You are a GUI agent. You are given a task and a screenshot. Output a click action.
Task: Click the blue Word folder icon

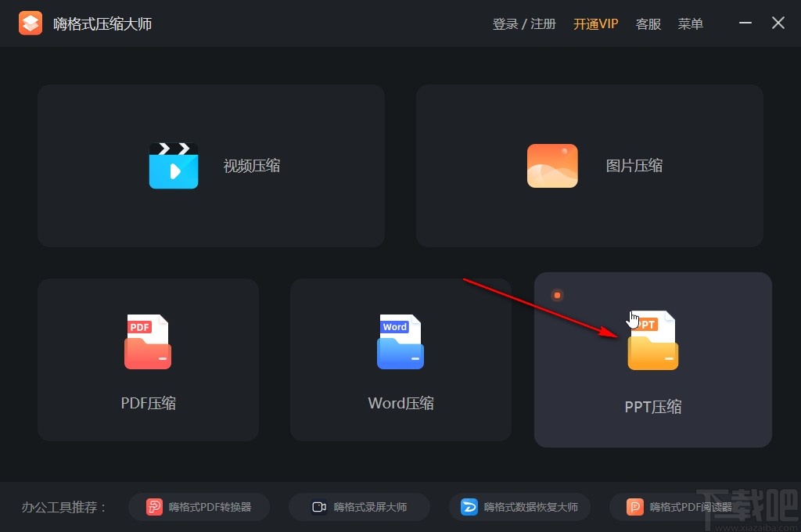coord(400,342)
